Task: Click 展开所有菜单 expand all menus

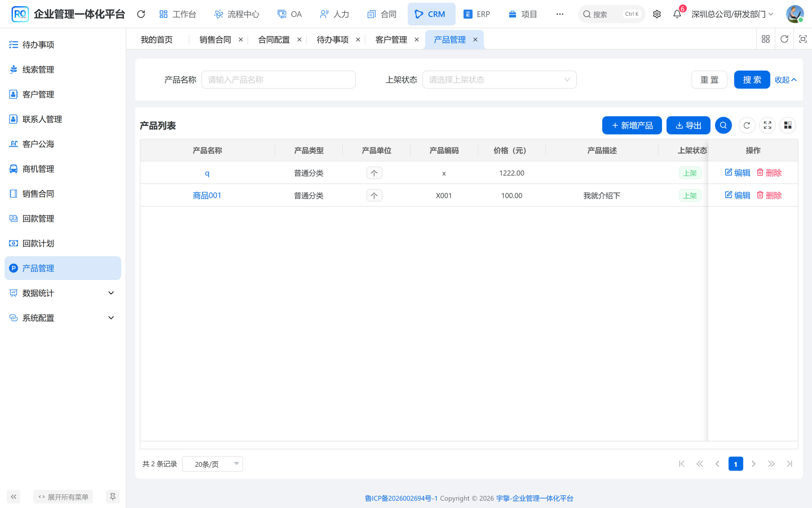Action: (x=63, y=497)
